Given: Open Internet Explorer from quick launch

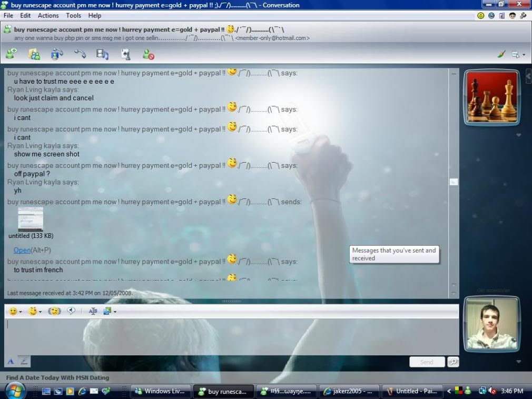Looking at the screenshot, I should tap(82, 391).
